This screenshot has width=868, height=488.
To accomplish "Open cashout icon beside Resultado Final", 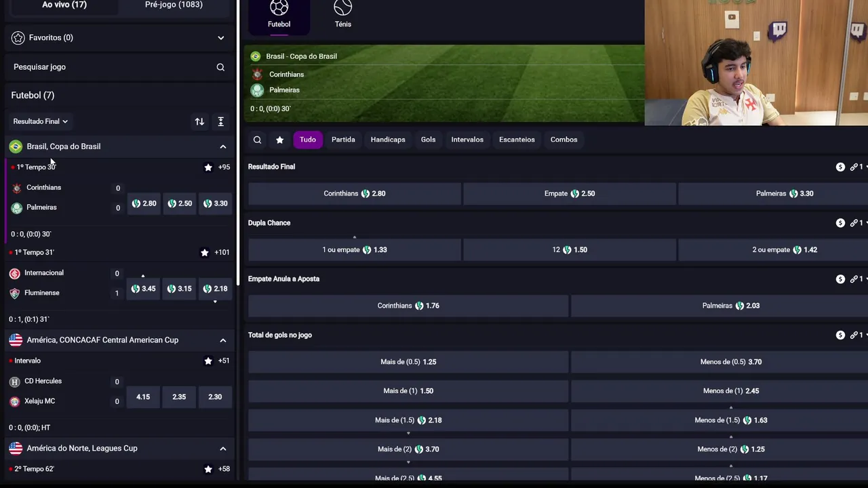I will click(840, 167).
